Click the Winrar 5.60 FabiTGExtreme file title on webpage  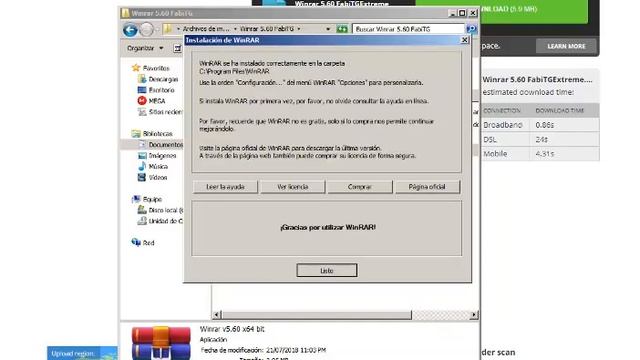(x=537, y=80)
